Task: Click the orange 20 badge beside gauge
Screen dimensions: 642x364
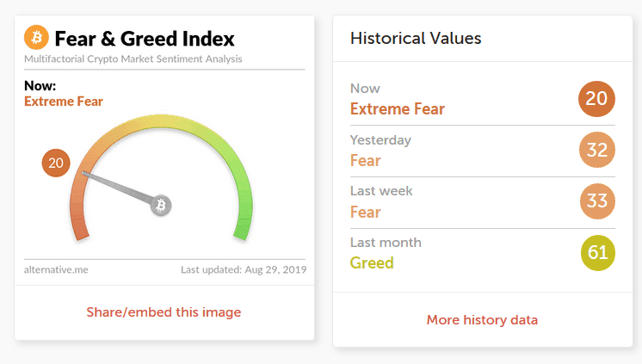Action: tap(56, 163)
